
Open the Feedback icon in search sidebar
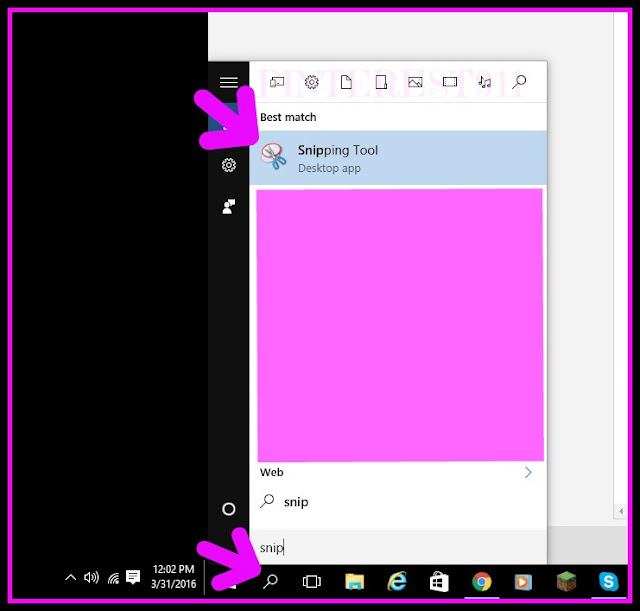click(x=229, y=207)
